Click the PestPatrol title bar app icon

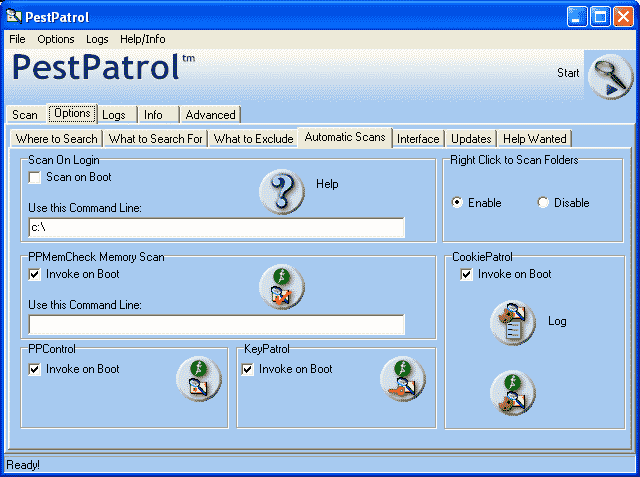pos(14,16)
